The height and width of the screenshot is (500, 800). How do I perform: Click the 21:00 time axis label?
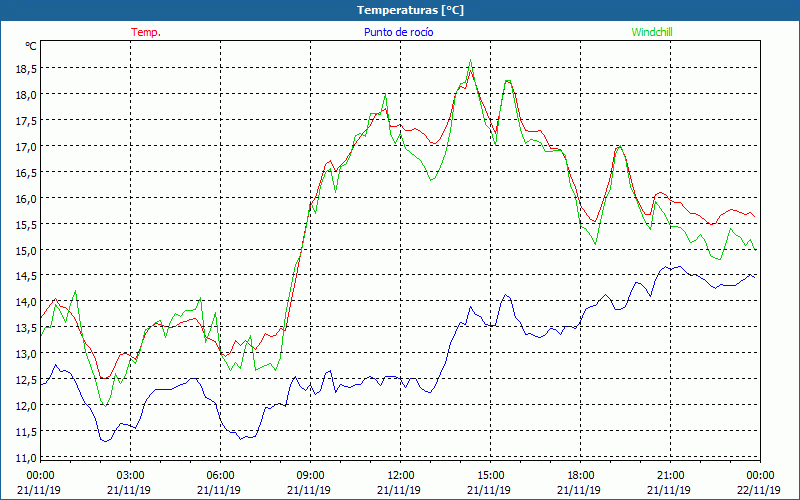670,476
